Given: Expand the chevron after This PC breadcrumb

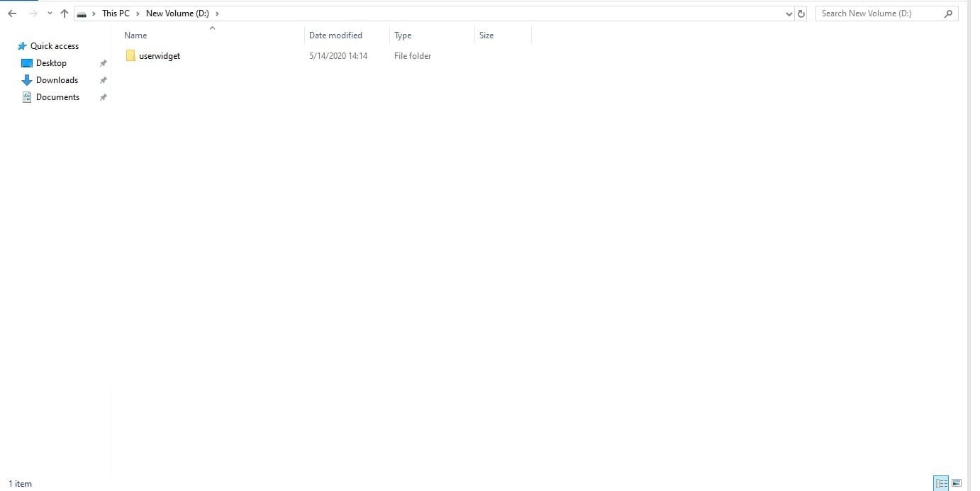Looking at the screenshot, I should click(138, 13).
